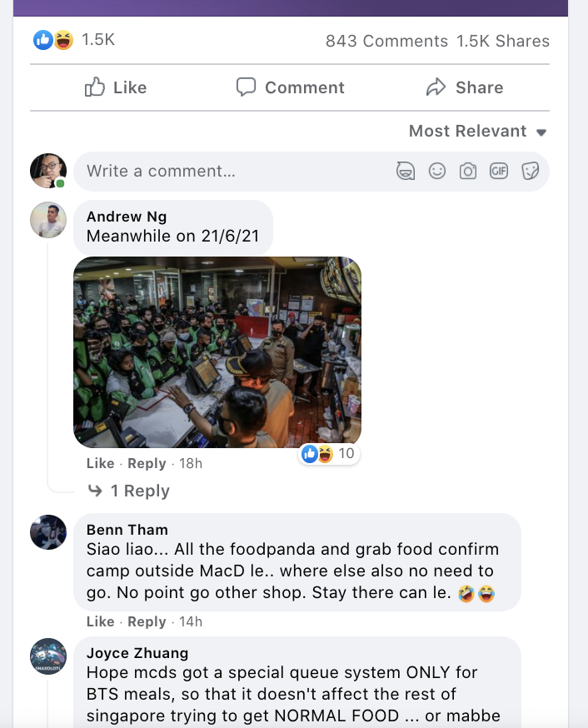Like the post
The image size is (588, 728).
point(116,87)
